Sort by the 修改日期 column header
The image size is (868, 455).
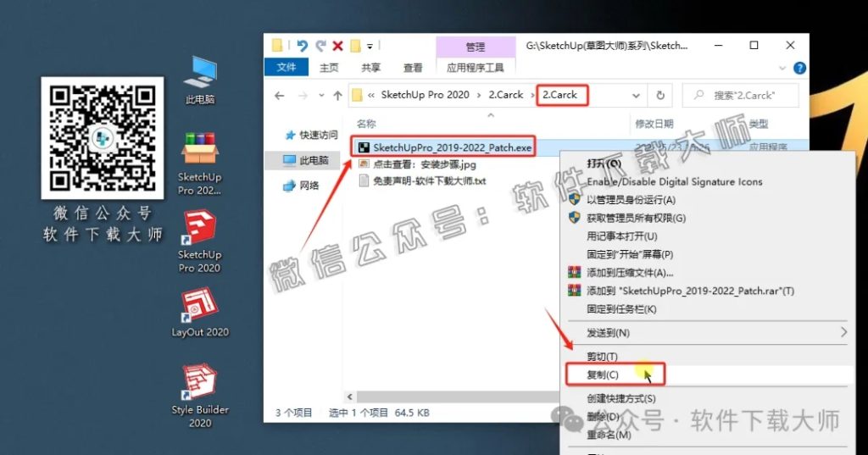tap(654, 124)
